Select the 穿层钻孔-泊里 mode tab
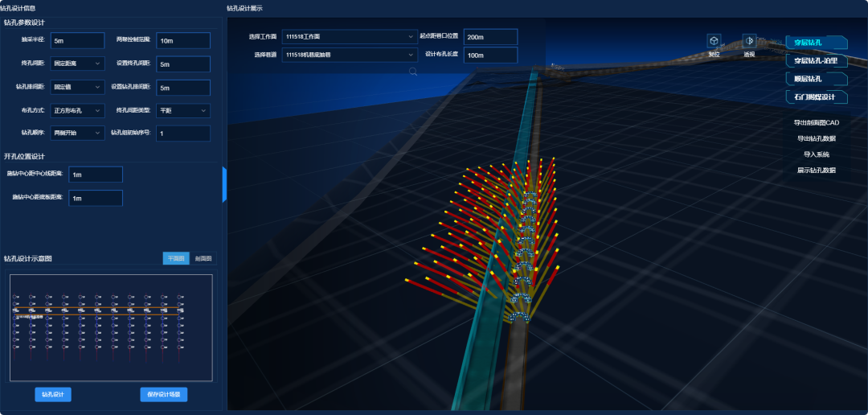Image resolution: width=868 pixels, height=415 pixels. 817,60
